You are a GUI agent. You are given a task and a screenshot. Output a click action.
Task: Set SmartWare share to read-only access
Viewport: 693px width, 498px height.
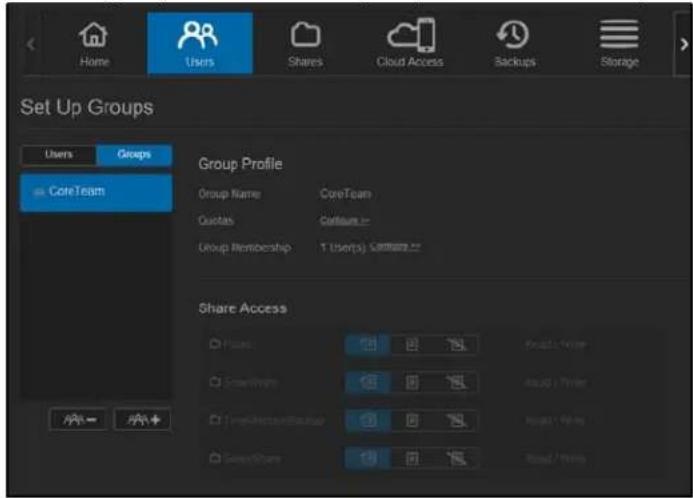click(x=412, y=382)
